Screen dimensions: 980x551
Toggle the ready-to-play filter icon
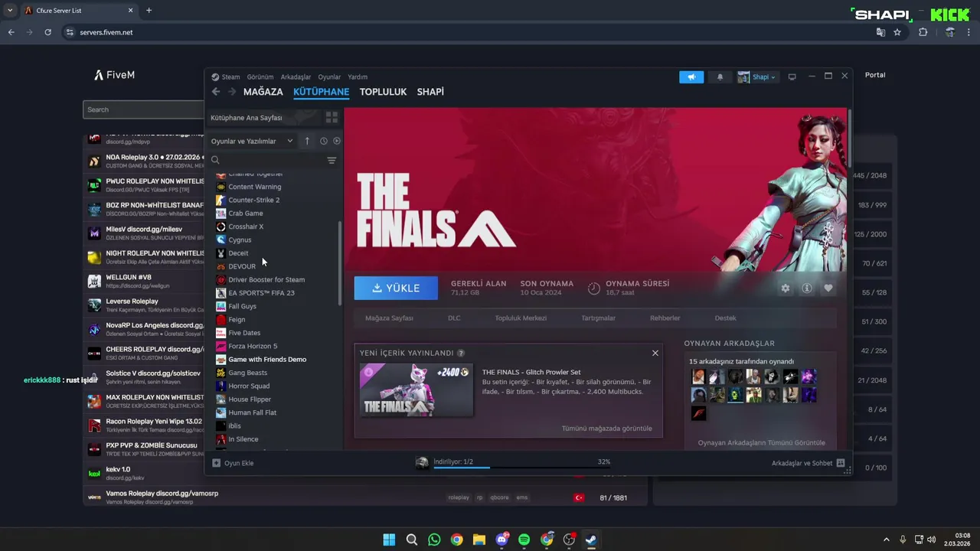(x=337, y=141)
